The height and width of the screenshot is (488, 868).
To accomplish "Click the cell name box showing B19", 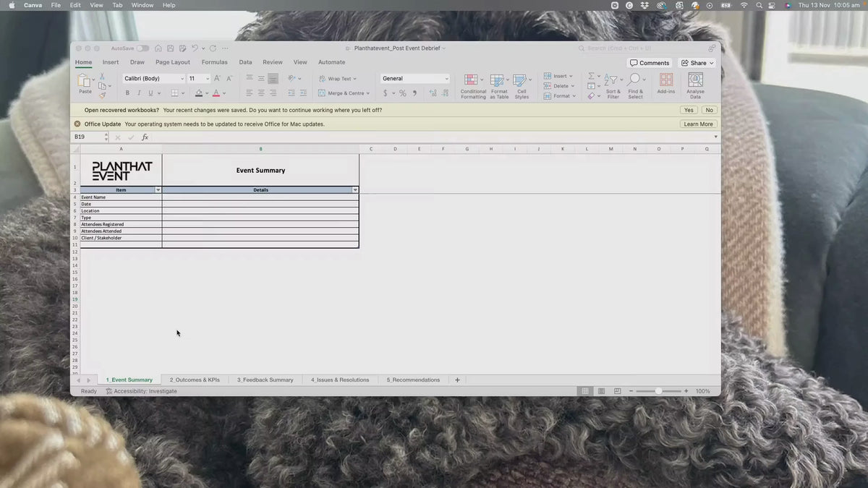I will 90,137.
